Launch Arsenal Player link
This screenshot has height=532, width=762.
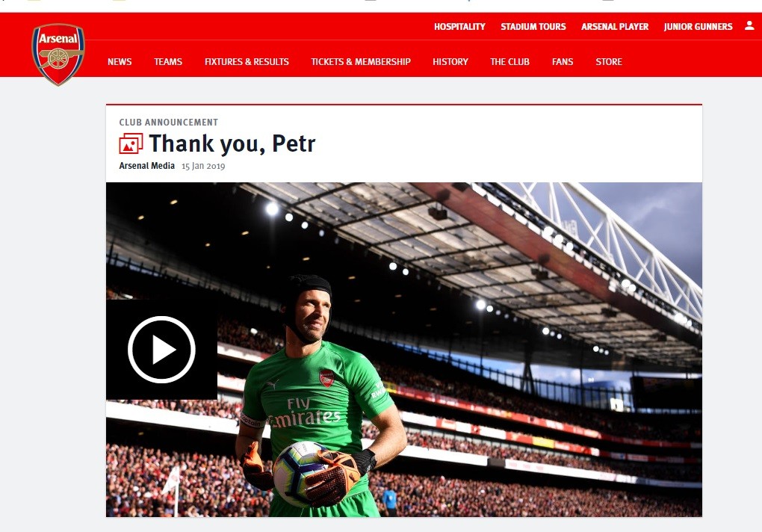pos(616,27)
